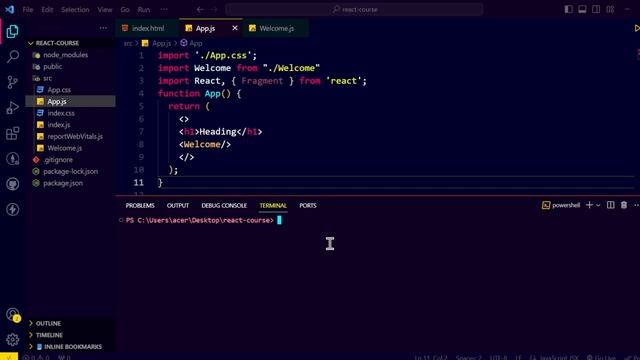Image resolution: width=640 pixels, height=360 pixels.
Task: Open the Selection menu
Action: point(75,9)
